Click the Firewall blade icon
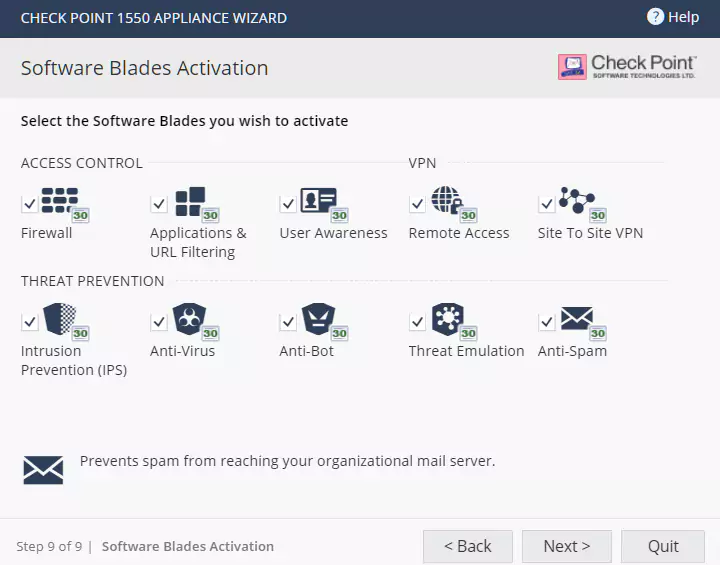720x565 pixels. [61, 201]
